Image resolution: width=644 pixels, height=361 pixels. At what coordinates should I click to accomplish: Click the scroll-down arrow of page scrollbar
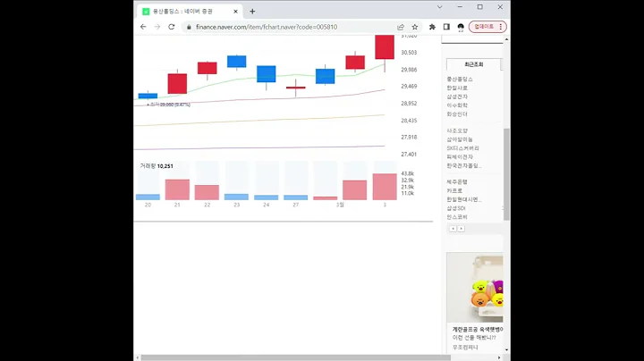tap(506, 350)
